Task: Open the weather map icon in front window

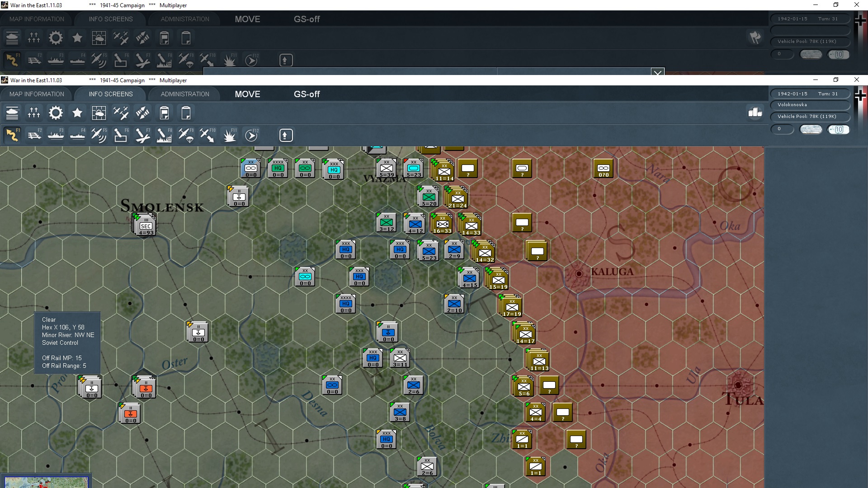Action: pyautogui.click(x=99, y=113)
